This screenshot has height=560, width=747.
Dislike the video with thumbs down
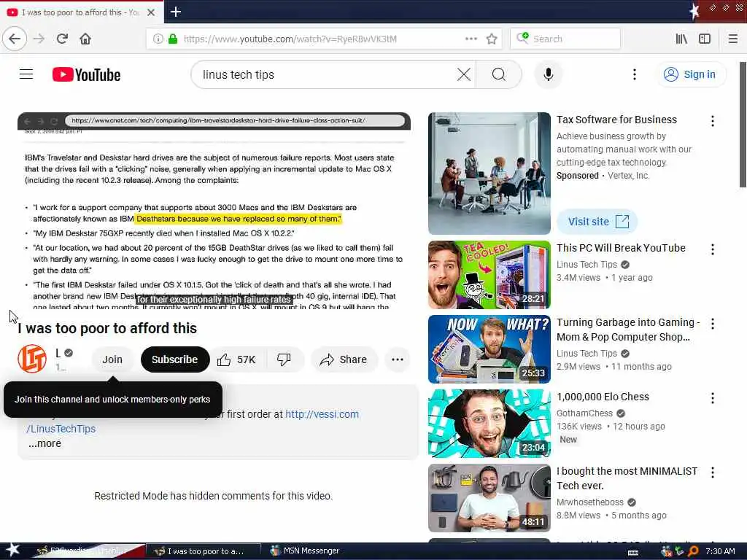284,359
